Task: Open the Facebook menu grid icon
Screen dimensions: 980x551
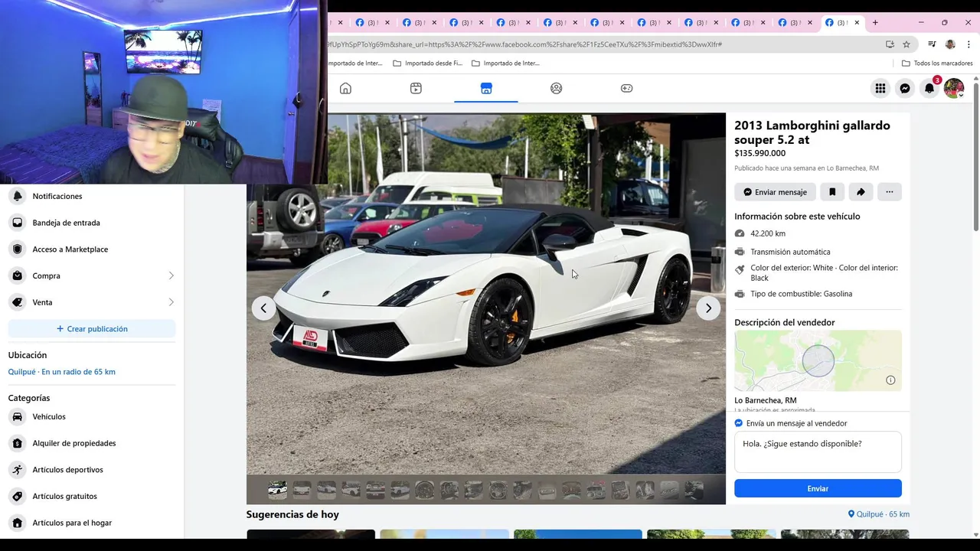Action: 880,89
